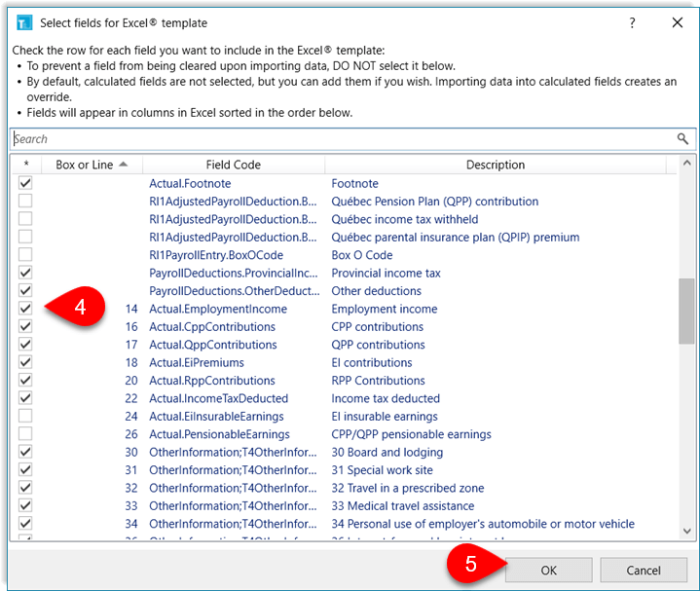The width and height of the screenshot is (700, 591).
Task: Select the Actual.EiPremiums field code
Action: 197,362
